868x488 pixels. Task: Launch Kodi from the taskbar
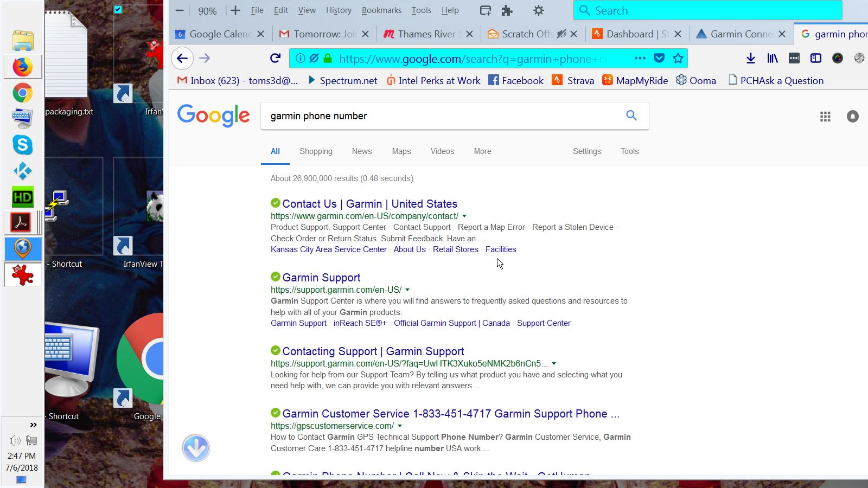22,171
